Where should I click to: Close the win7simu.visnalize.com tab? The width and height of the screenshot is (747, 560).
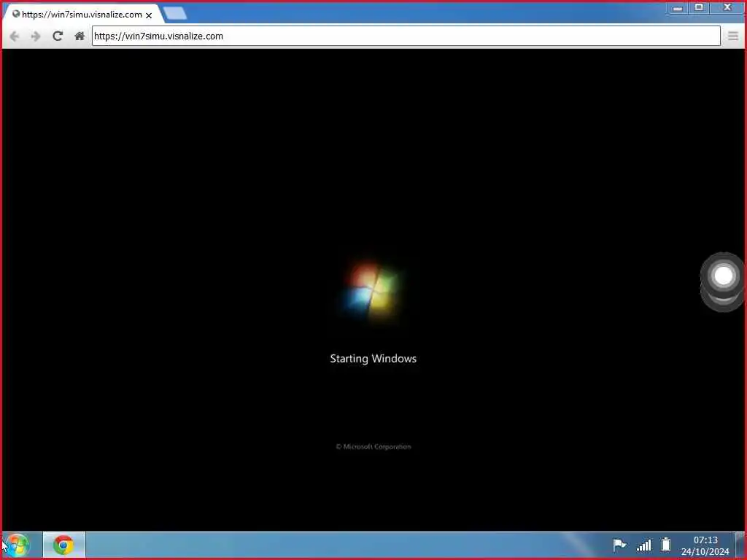click(149, 15)
